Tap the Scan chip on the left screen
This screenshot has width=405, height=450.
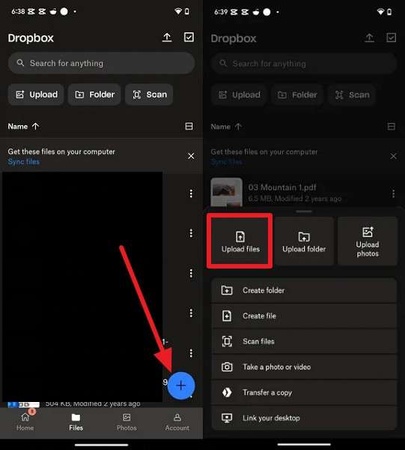149,95
